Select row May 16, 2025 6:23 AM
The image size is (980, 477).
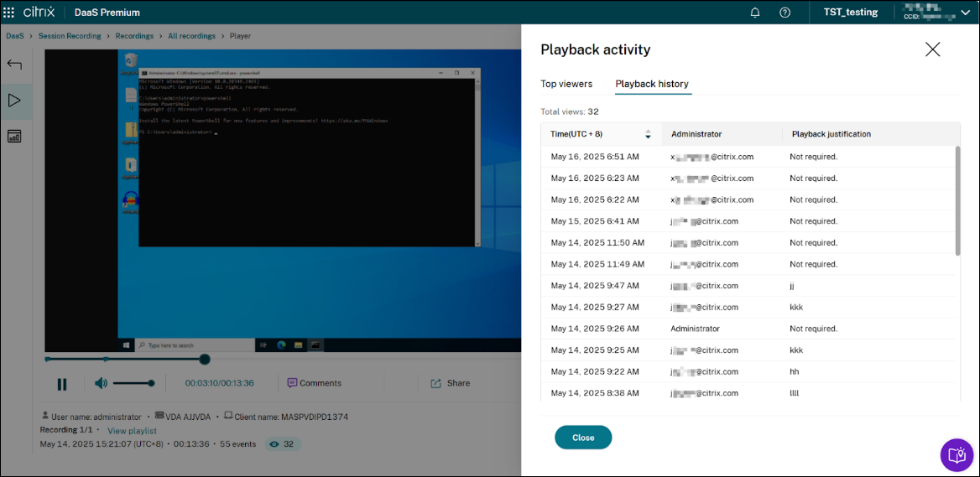[748, 179]
